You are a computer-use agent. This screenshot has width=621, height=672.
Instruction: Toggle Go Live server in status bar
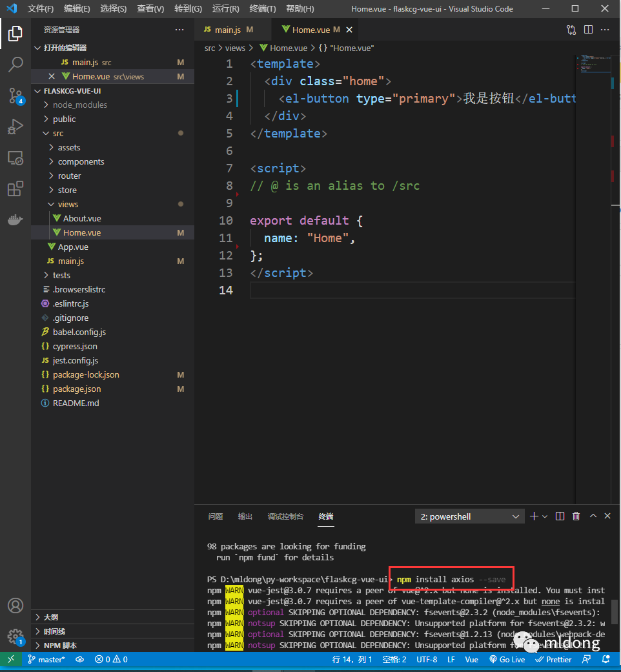coord(507,659)
